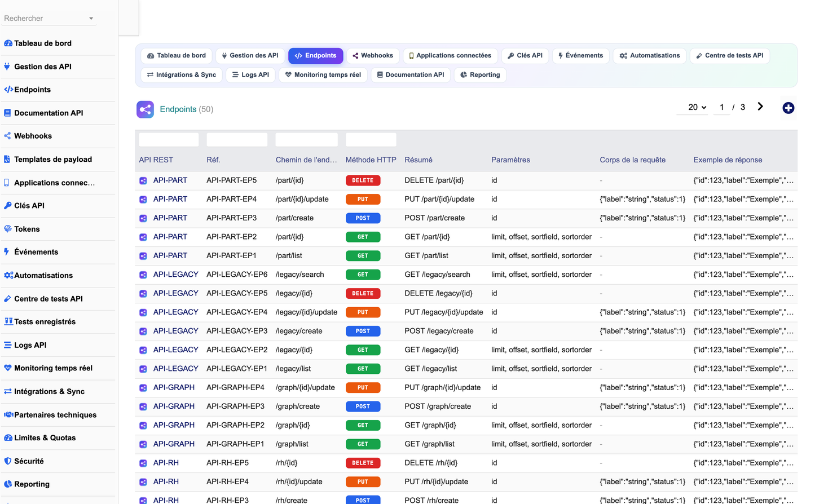
Task: Open Sécurité in sidebar
Action: [x=29, y=461]
